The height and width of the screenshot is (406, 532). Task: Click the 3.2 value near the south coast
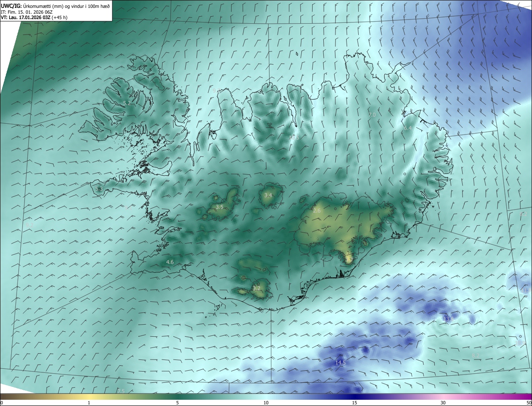pos(256,288)
